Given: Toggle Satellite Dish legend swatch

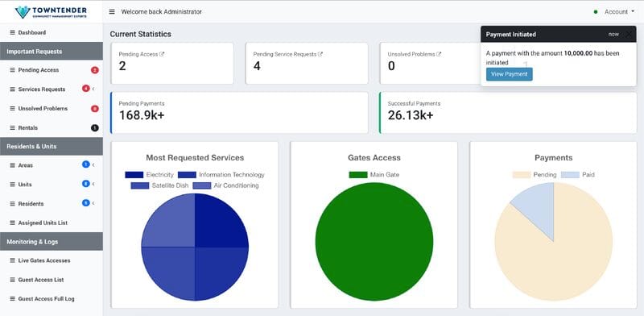Looking at the screenshot, I should [139, 185].
